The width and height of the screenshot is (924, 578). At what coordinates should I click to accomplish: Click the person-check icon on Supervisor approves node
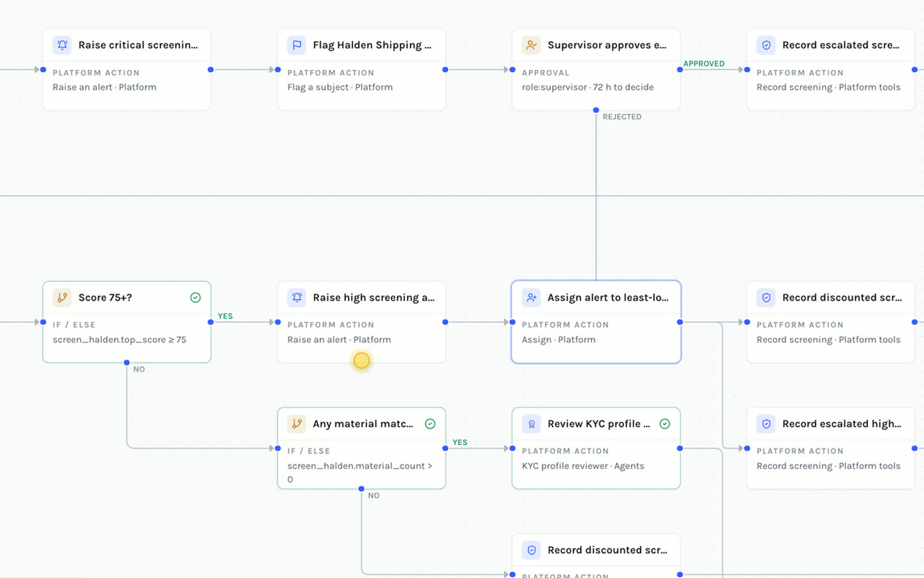531,45
